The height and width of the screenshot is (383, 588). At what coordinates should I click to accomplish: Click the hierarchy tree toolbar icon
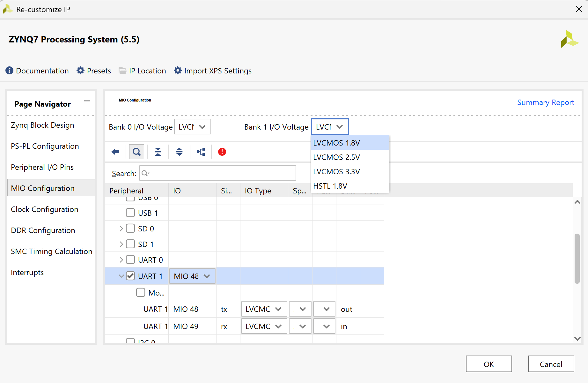pyautogui.click(x=201, y=152)
